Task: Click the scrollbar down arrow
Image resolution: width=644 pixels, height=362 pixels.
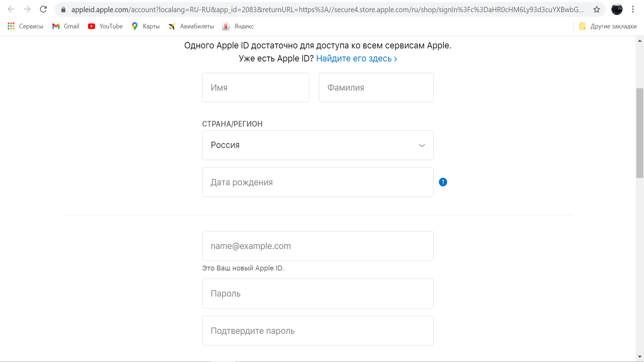Action: tap(640, 357)
